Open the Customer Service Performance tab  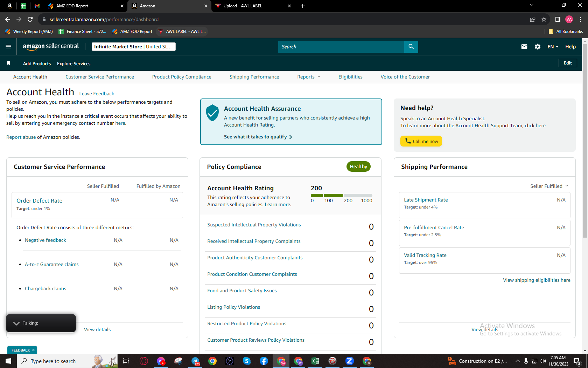click(100, 77)
